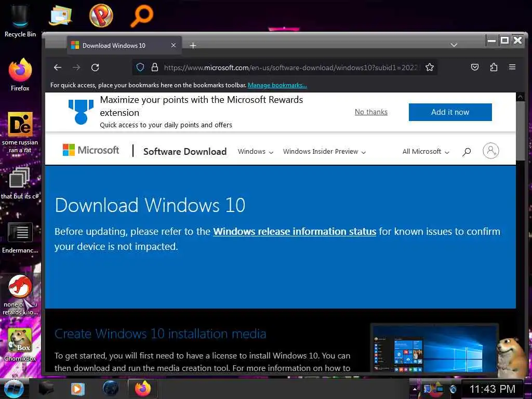This screenshot has width=532, height=399.
Task: Select the 'some russian ran a rat' icon
Action: [x=20, y=132]
